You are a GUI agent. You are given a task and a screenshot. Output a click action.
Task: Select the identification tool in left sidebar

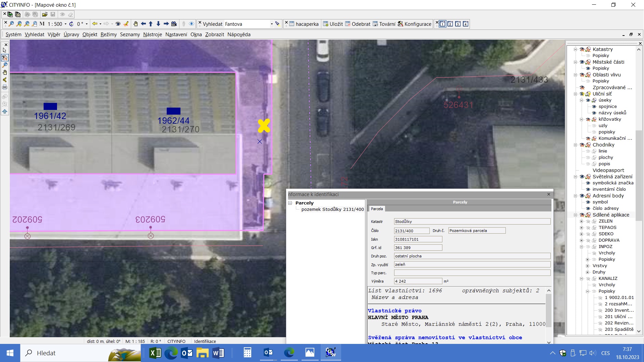tap(5, 57)
